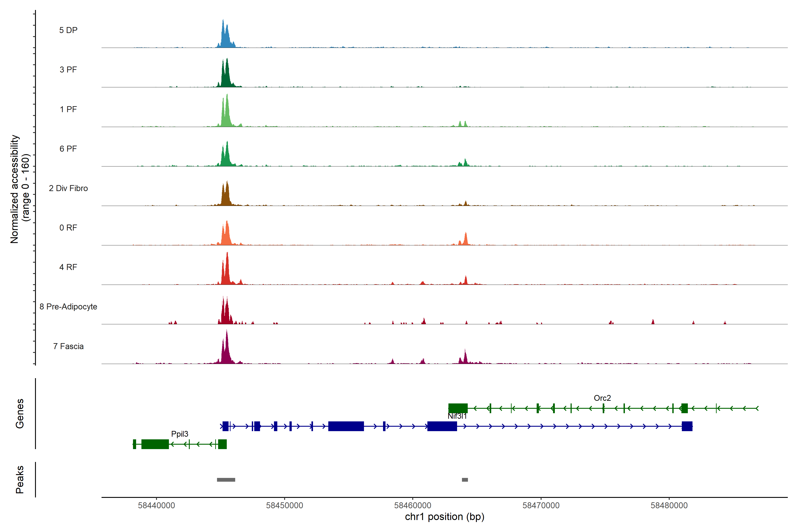Click the large green Ppil3 exon

155,444
